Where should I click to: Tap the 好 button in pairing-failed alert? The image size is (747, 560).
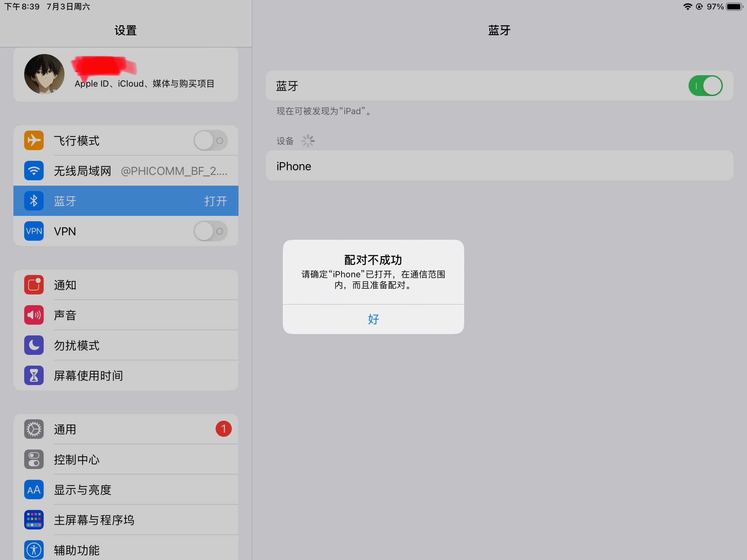coord(373,319)
